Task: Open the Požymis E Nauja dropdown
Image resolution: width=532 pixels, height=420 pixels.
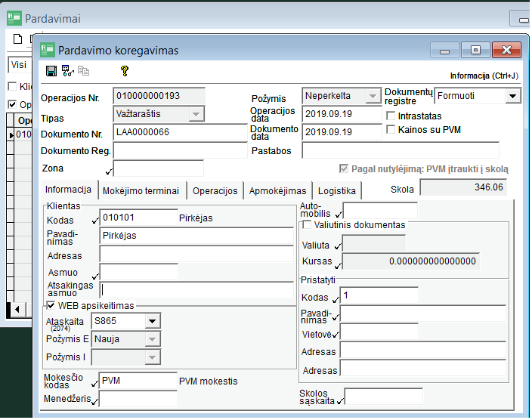Action: [x=153, y=339]
